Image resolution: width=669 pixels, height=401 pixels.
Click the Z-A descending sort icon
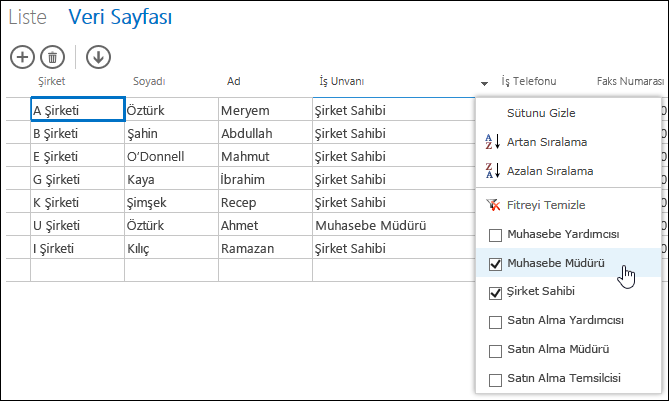point(493,171)
